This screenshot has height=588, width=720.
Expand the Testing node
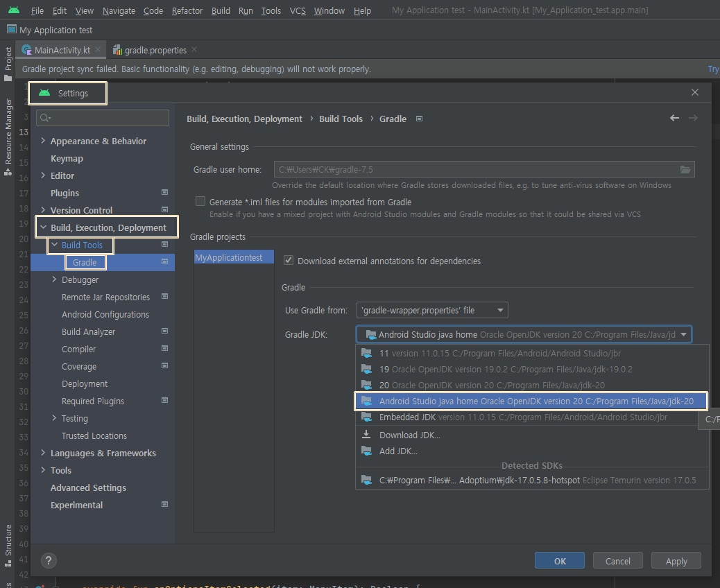[x=54, y=417]
